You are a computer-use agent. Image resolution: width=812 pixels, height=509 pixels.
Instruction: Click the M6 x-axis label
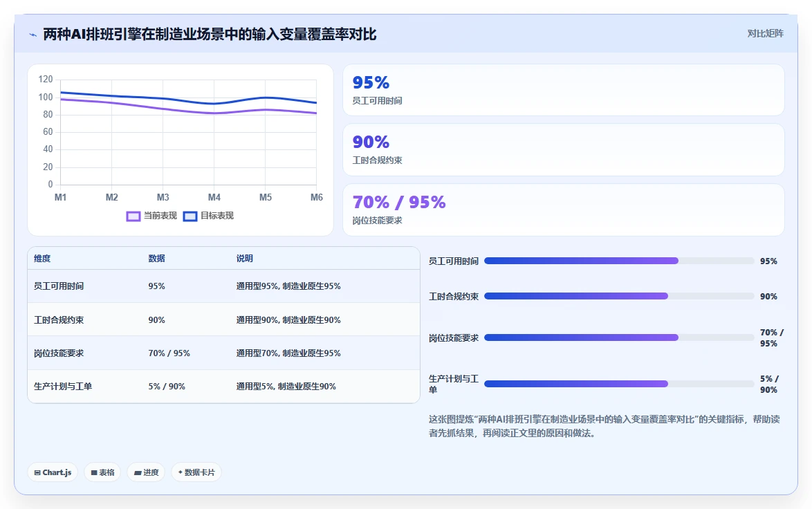(x=316, y=197)
